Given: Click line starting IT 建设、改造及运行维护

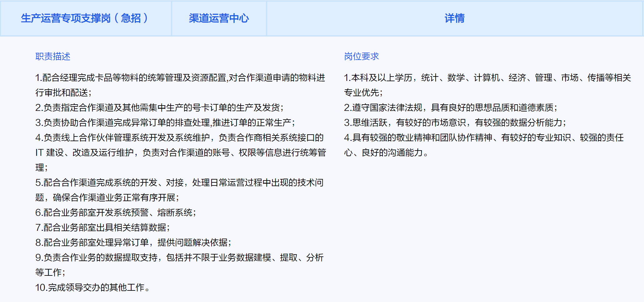Looking at the screenshot, I should (x=181, y=153).
